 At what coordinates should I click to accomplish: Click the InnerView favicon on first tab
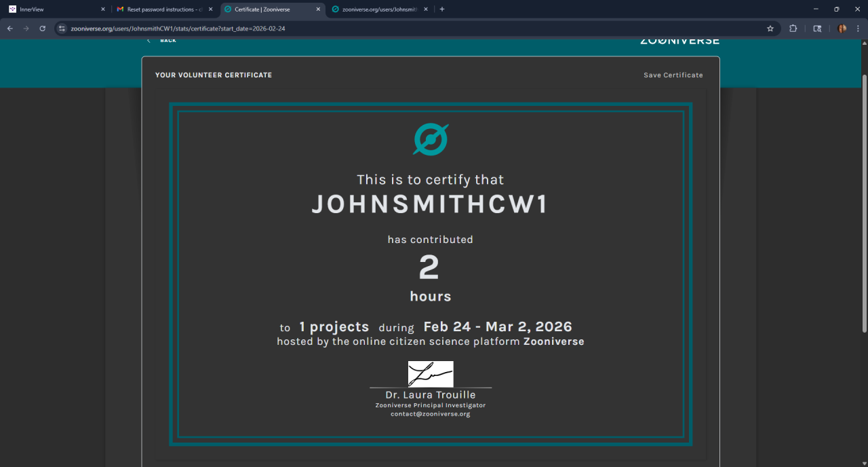[x=12, y=10]
